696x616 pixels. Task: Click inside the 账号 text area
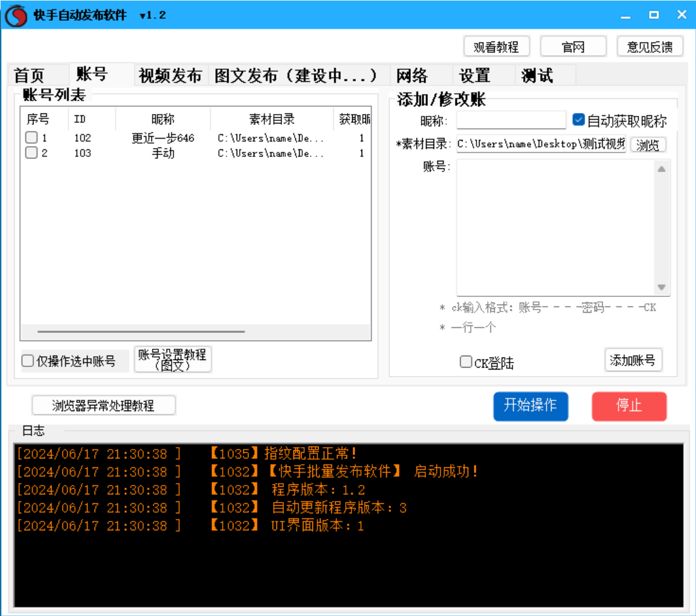(555, 228)
